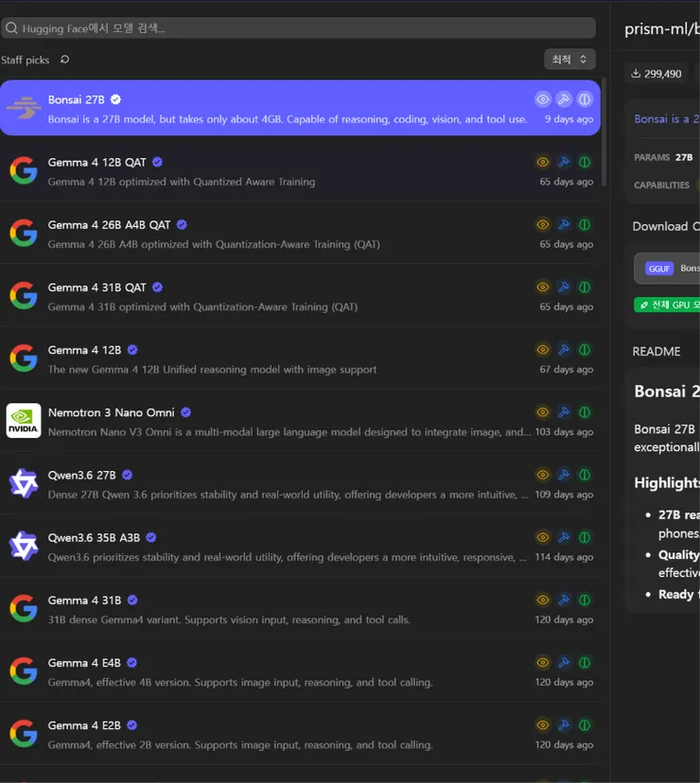This screenshot has width=700, height=783.
Task: Select the Bonsai 27B model row
Action: 300,108
